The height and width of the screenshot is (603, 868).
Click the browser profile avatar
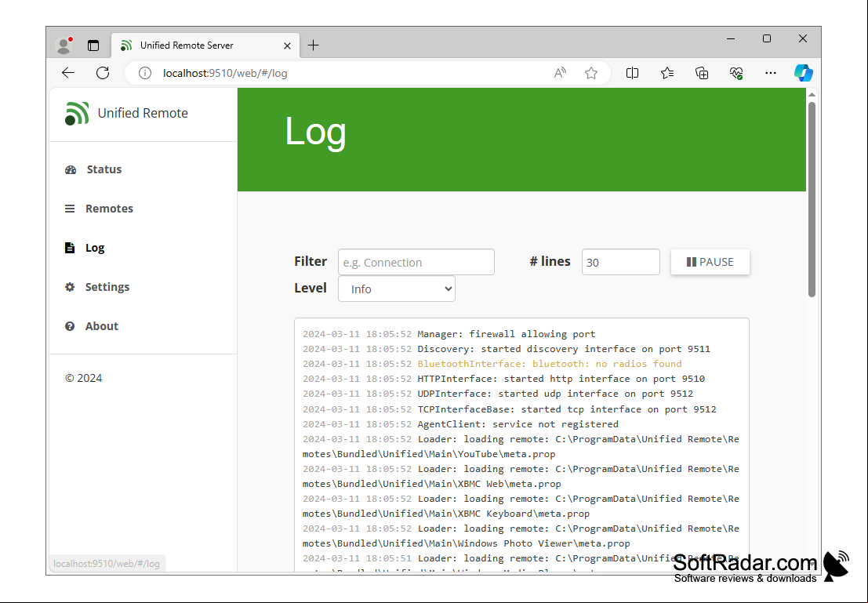pos(64,45)
